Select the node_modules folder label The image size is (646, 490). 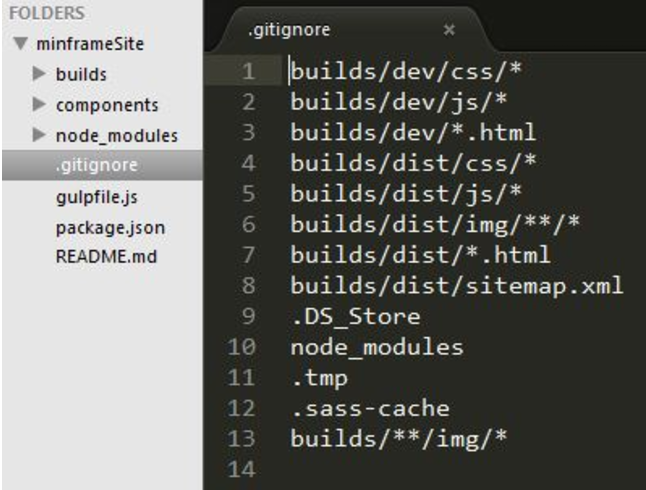pyautogui.click(x=116, y=135)
